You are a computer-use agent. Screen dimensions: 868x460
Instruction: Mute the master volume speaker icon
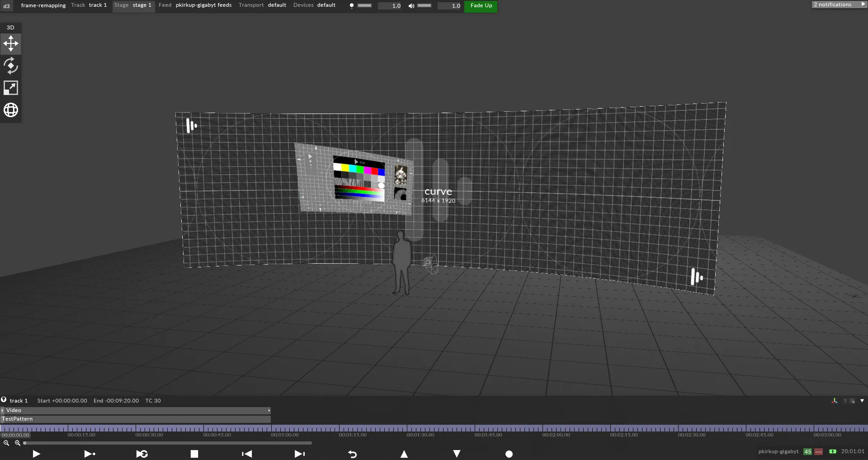pos(411,6)
